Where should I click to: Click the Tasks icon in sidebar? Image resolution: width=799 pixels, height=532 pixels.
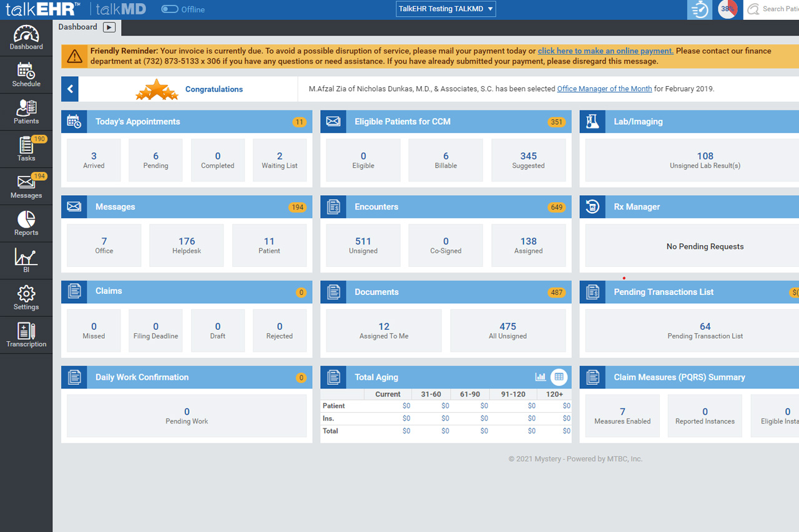tap(26, 149)
